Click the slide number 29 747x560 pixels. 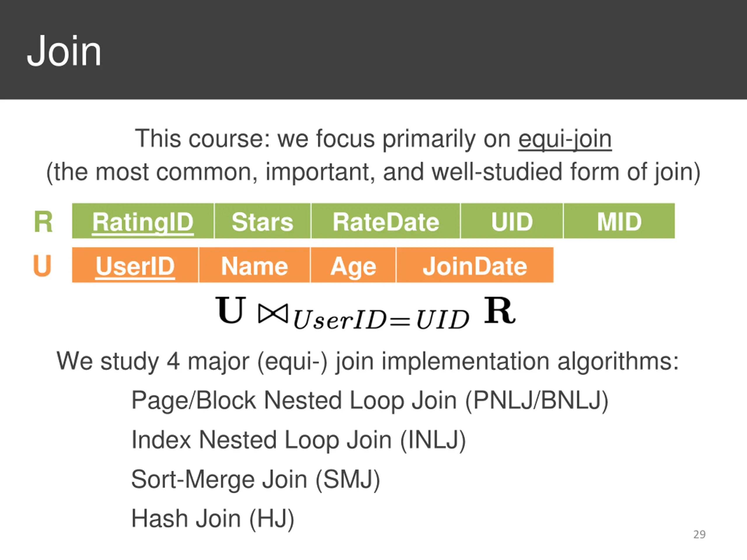click(699, 534)
